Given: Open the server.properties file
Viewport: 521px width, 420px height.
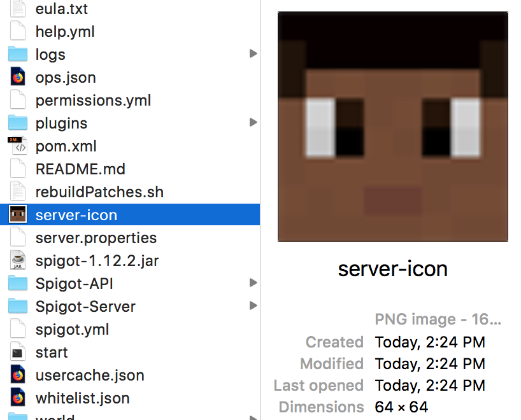Looking at the screenshot, I should coord(96,237).
